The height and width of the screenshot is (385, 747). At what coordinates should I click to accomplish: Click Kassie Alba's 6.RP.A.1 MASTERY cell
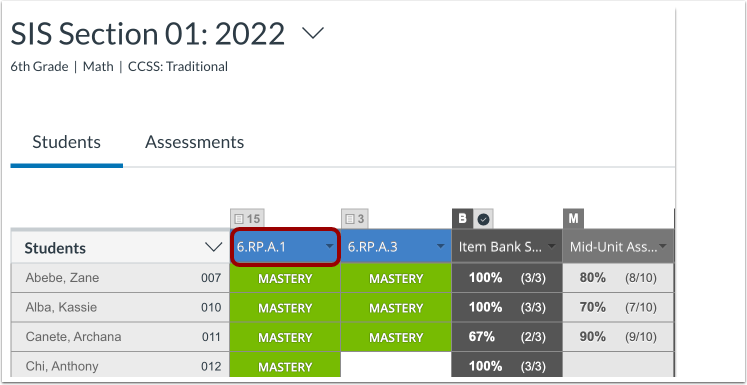point(285,308)
